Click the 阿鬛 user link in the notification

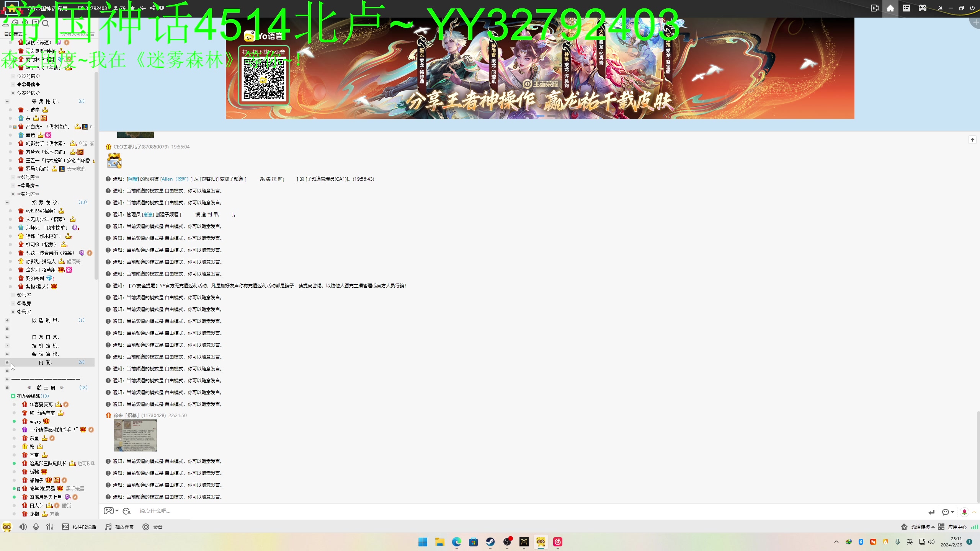point(133,179)
